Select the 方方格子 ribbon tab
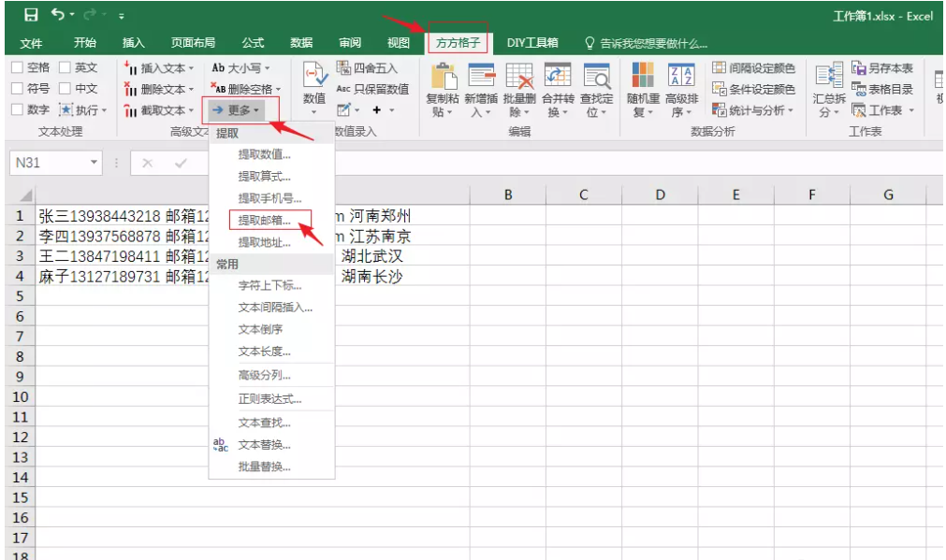The width and height of the screenshot is (946, 560). click(458, 43)
